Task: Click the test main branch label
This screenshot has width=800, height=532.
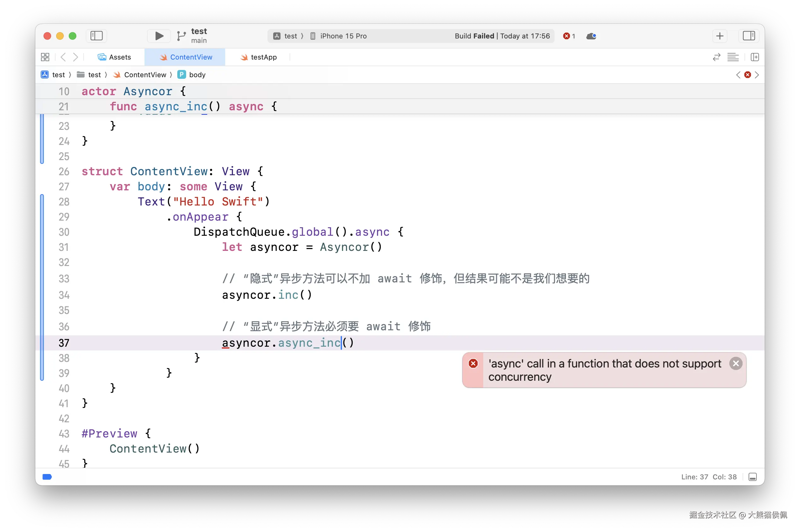Action: [199, 36]
